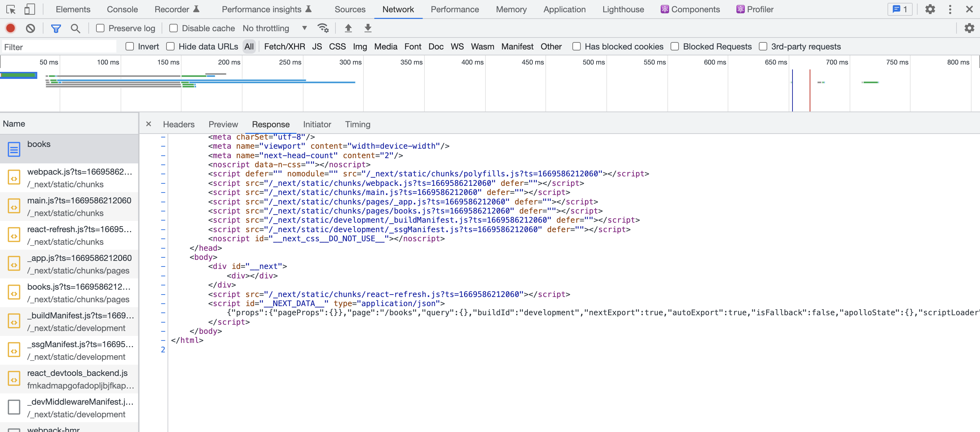Clear the network log
Viewport: 980px width, 432px height.
[30, 28]
